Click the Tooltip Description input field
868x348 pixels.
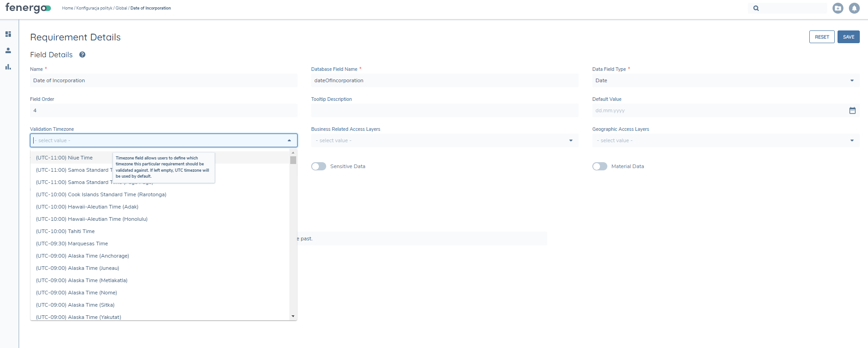point(444,110)
